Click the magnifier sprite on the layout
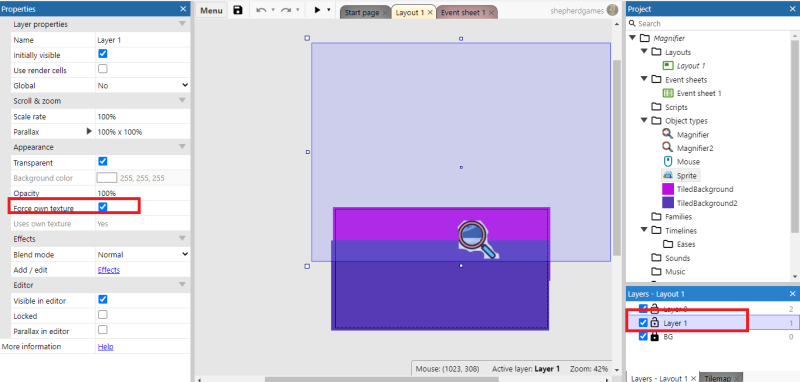This screenshot has height=382, width=800. [x=477, y=239]
